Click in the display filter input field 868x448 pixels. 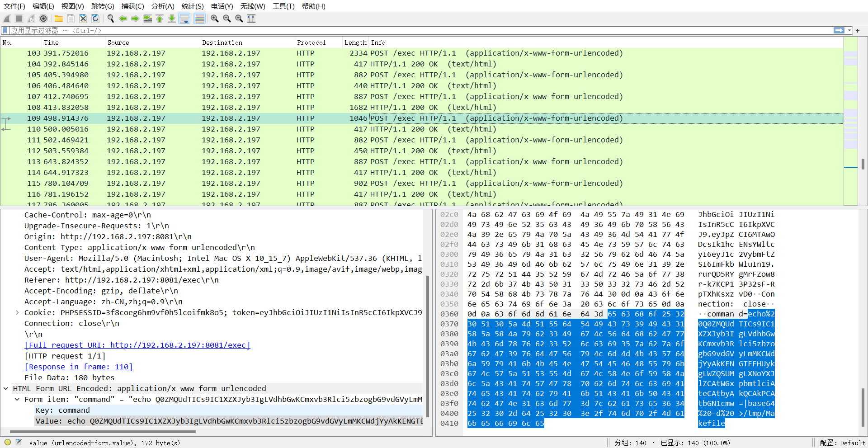420,30
